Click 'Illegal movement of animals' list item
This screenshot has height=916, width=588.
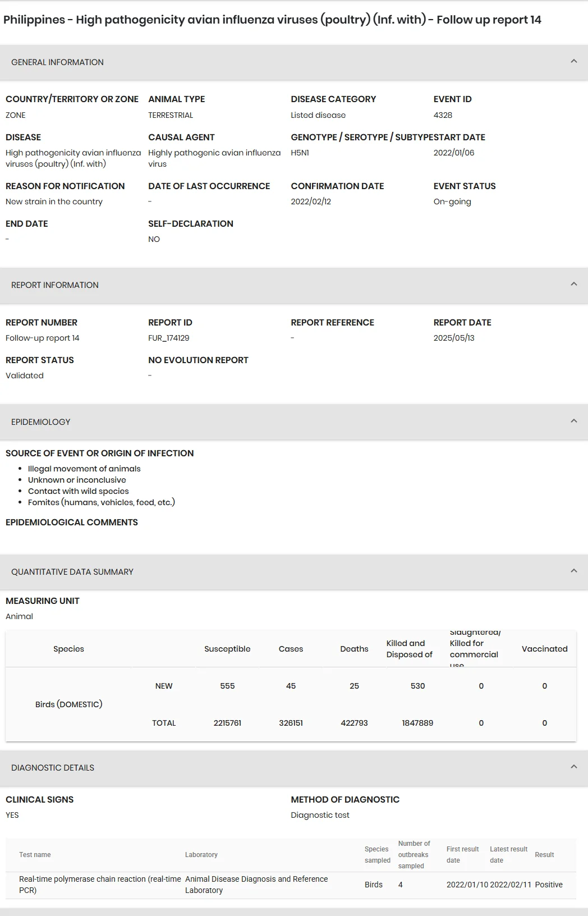point(84,469)
